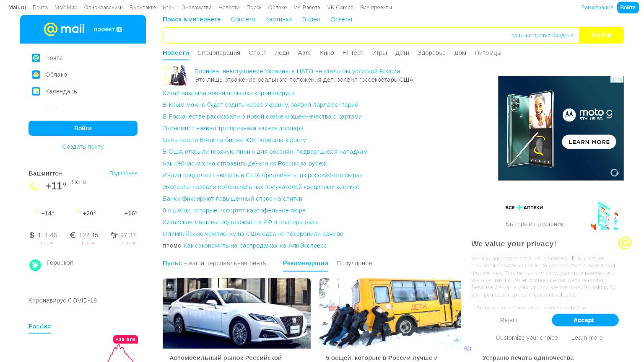Screen dimensions: 644x362
Task: Open ВКонтакте in the top navigation
Action: point(143,8)
